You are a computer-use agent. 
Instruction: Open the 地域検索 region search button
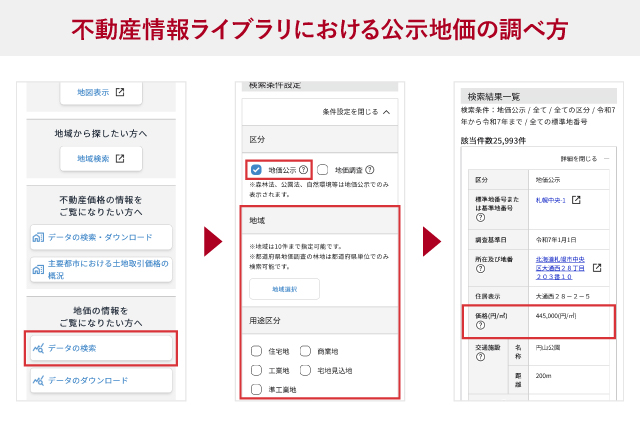pos(101,158)
